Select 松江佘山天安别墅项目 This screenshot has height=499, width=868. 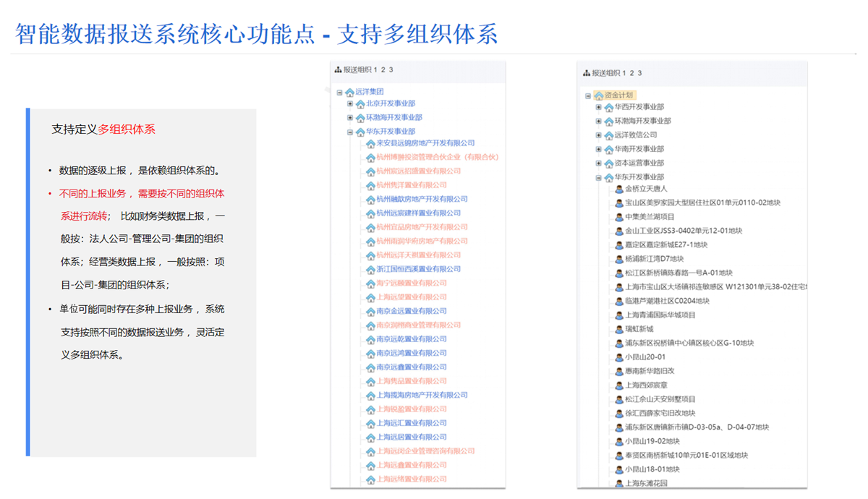click(x=660, y=399)
